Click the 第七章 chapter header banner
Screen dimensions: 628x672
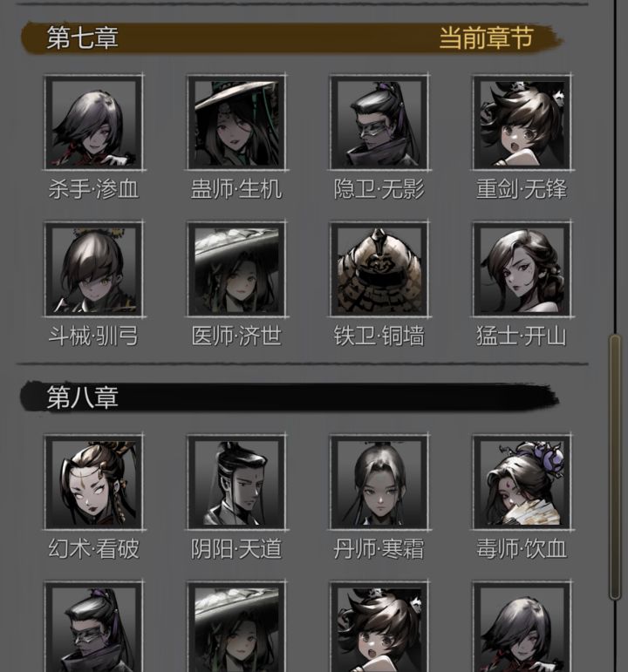point(291,37)
